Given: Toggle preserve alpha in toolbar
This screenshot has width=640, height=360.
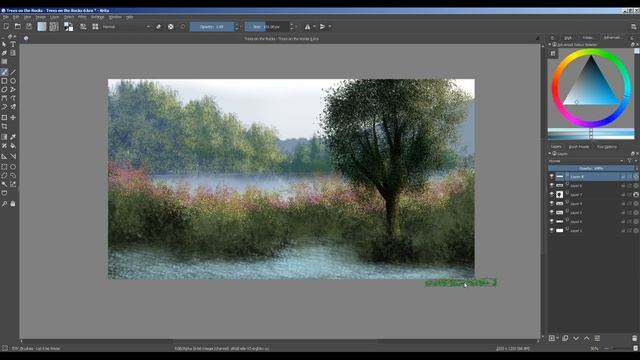Looking at the screenshot, I should (171, 27).
